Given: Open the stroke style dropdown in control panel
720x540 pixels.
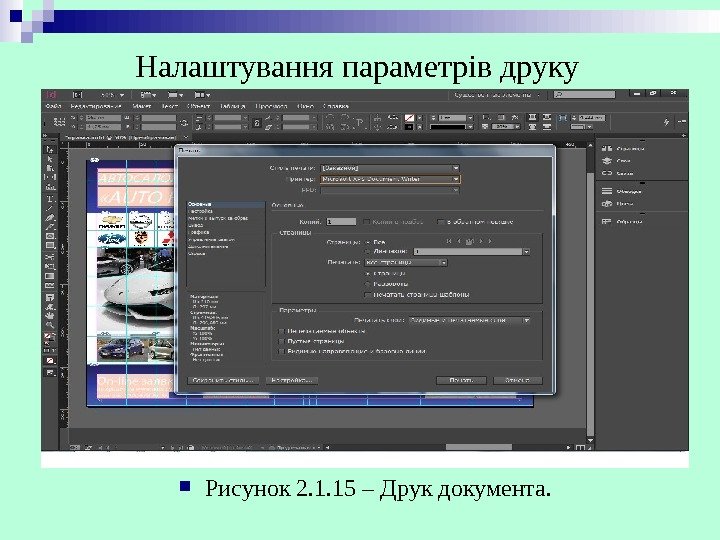Looking at the screenshot, I should [451, 127].
